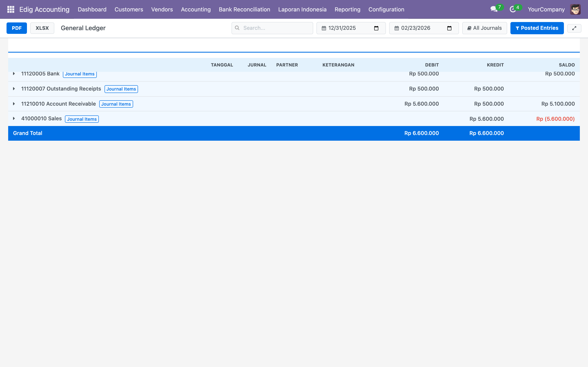The height and width of the screenshot is (367, 588).
Task: Click into the Search field
Action: pyautogui.click(x=276, y=28)
